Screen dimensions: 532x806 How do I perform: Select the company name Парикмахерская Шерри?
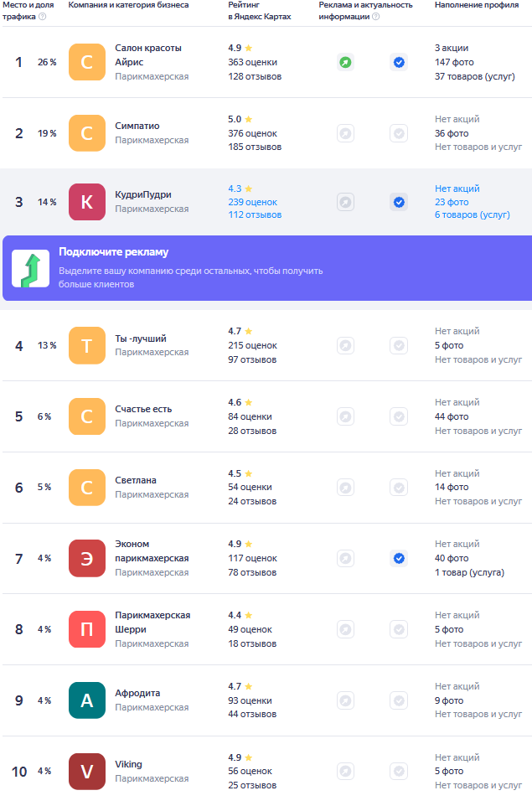[x=152, y=622]
